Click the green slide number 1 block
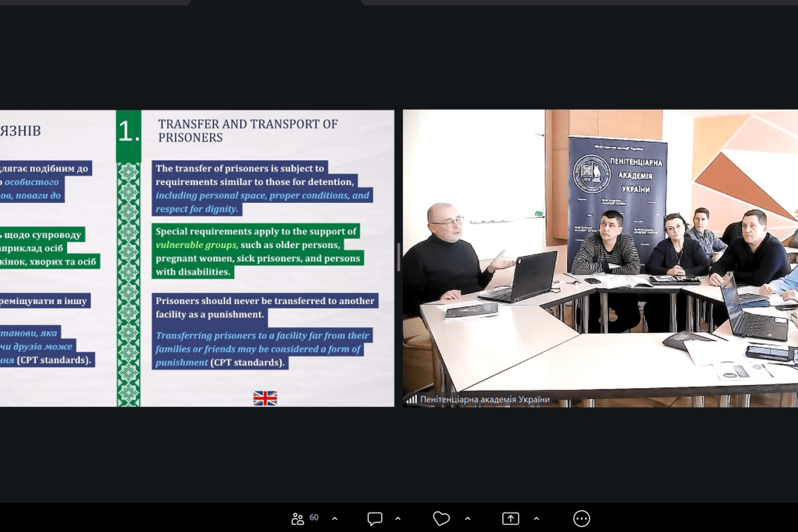This screenshot has height=532, width=798. point(128,132)
